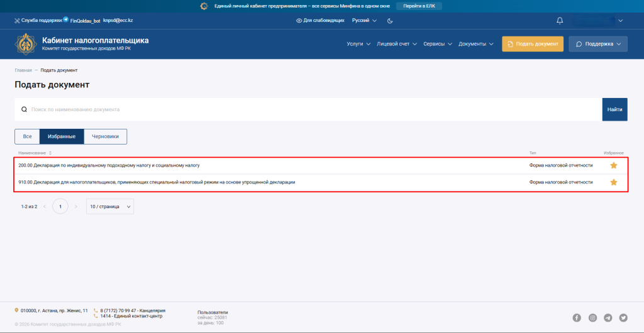Open the 10 / страница page size dropdown
This screenshot has height=333, width=644.
[110, 206]
